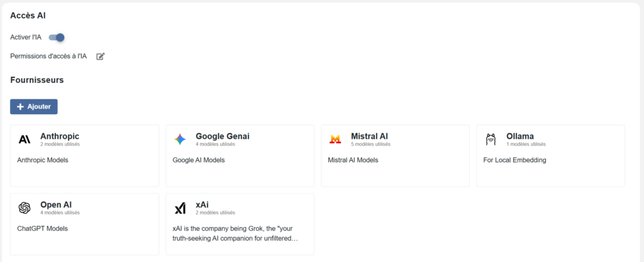Edit the AI access permissions icon
Viewport: 644px width, 262px height.
[x=101, y=57]
